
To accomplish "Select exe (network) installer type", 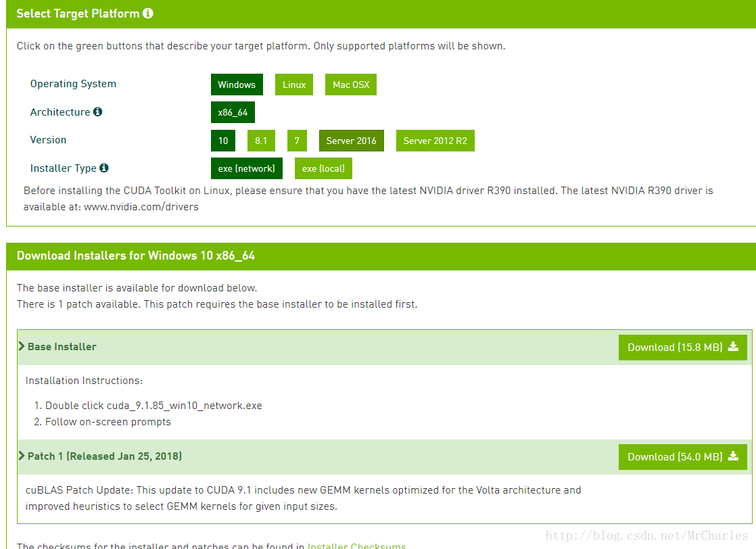I will coord(246,169).
